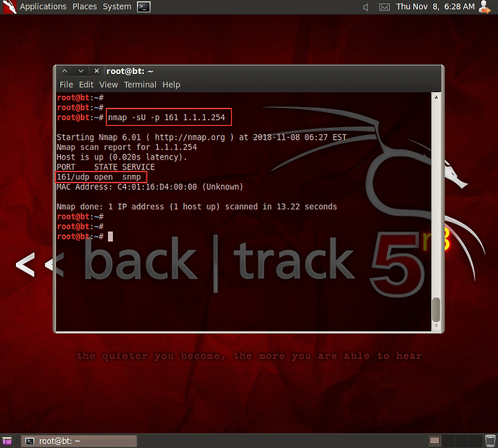Viewport: 498px width, 448px height.
Task: Click terminal scrollbar up arrow
Action: tap(436, 97)
